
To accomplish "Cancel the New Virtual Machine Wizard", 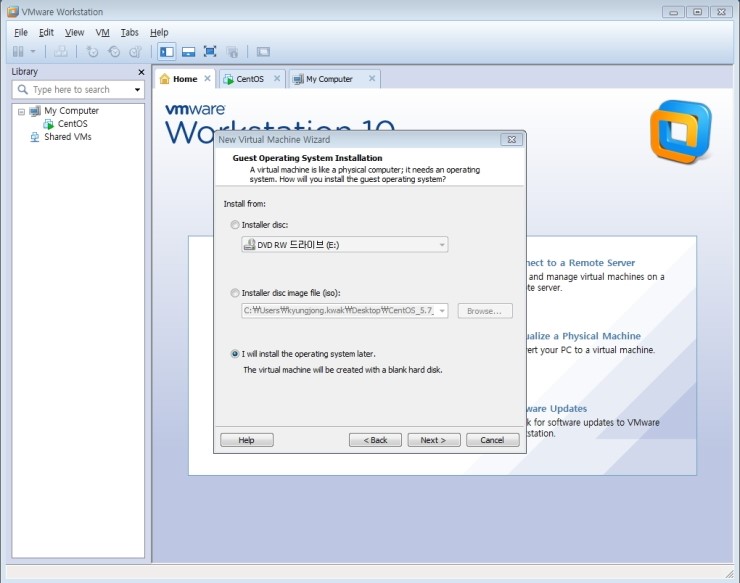I will 493,440.
